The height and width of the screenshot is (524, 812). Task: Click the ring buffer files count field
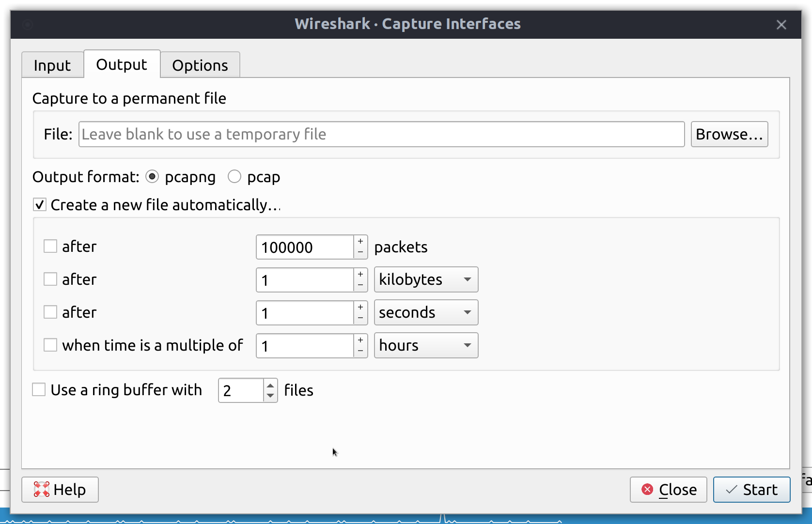coord(241,390)
